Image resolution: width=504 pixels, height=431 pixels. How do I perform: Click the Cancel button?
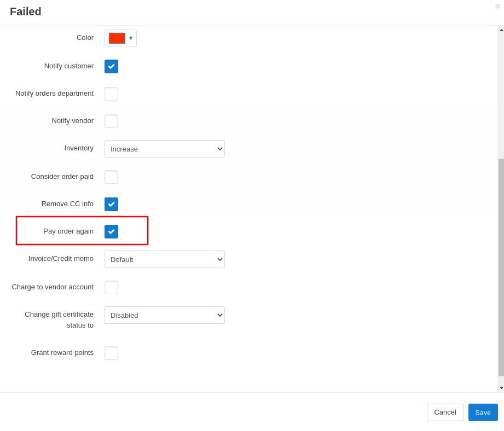pos(445,412)
